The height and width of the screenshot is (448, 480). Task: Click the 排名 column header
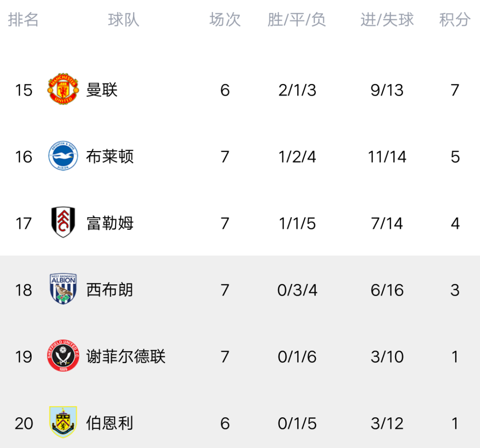[24, 20]
